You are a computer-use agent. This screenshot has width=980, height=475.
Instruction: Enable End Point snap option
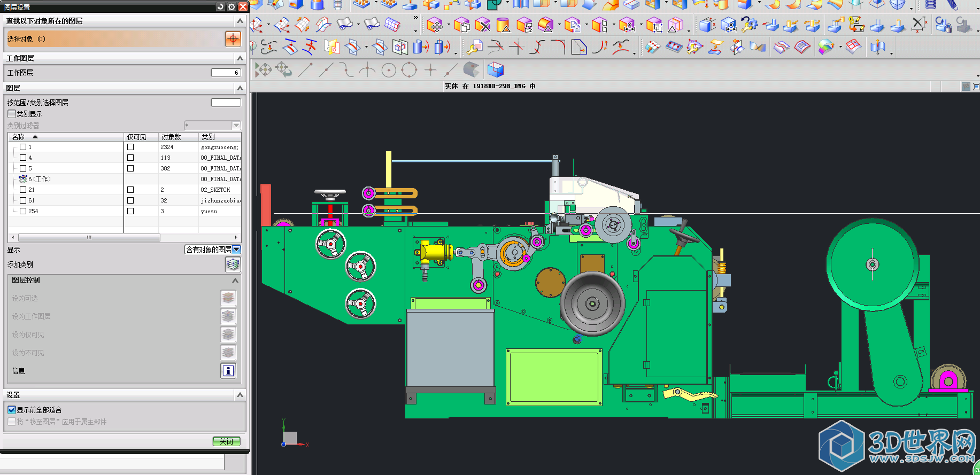tap(305, 70)
